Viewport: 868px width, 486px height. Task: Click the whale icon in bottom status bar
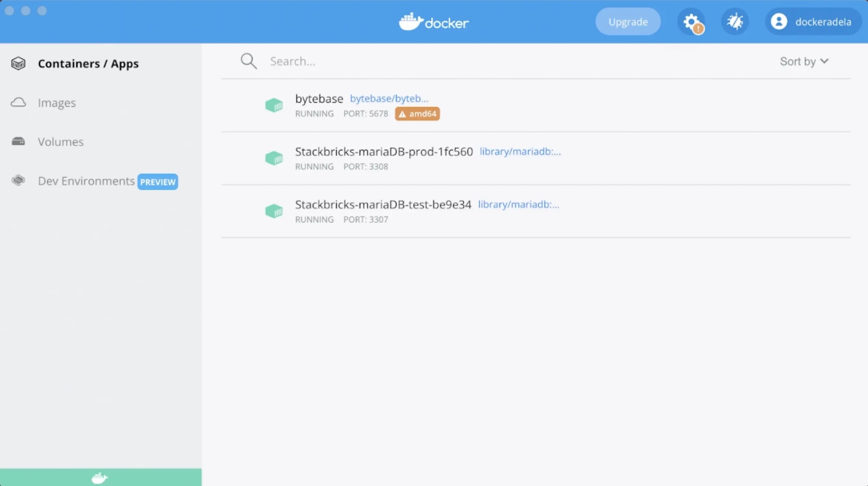tap(99, 478)
